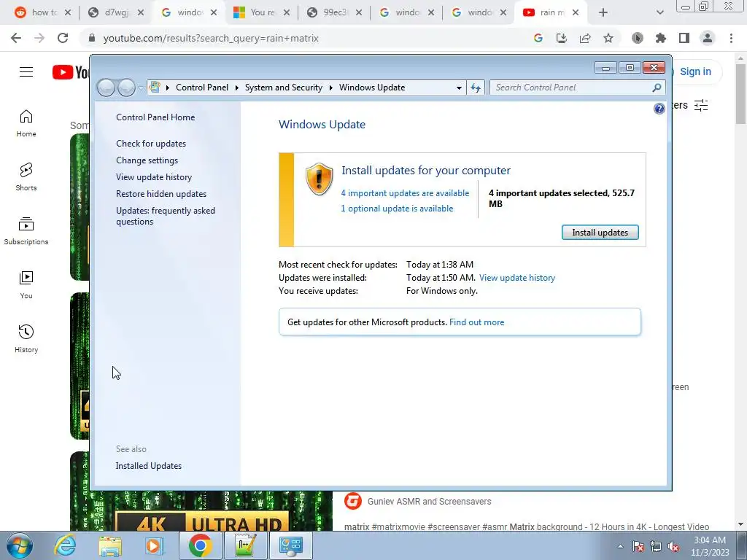The width and height of the screenshot is (747, 560).
Task: Click the Control Panel forward arrow button
Action: pyautogui.click(x=126, y=87)
